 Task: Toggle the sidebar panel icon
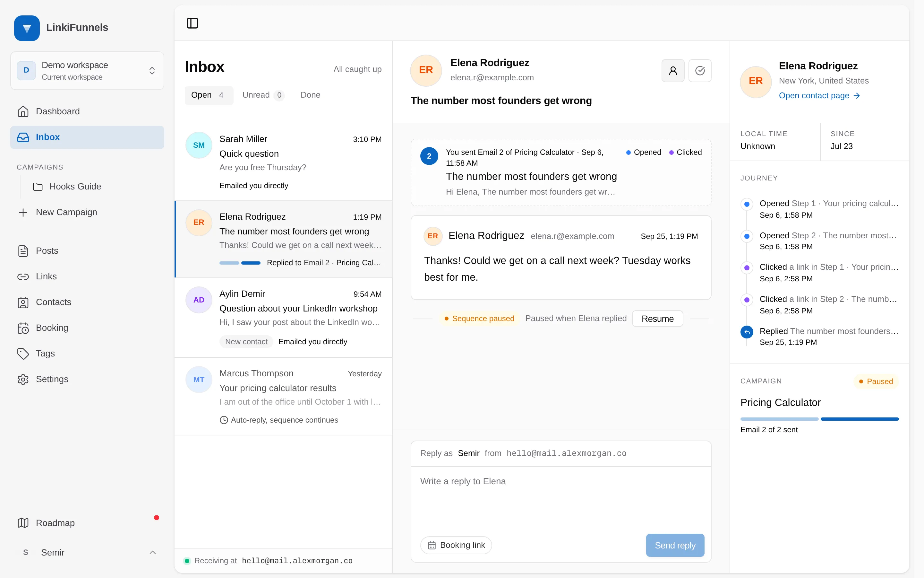coord(193,23)
